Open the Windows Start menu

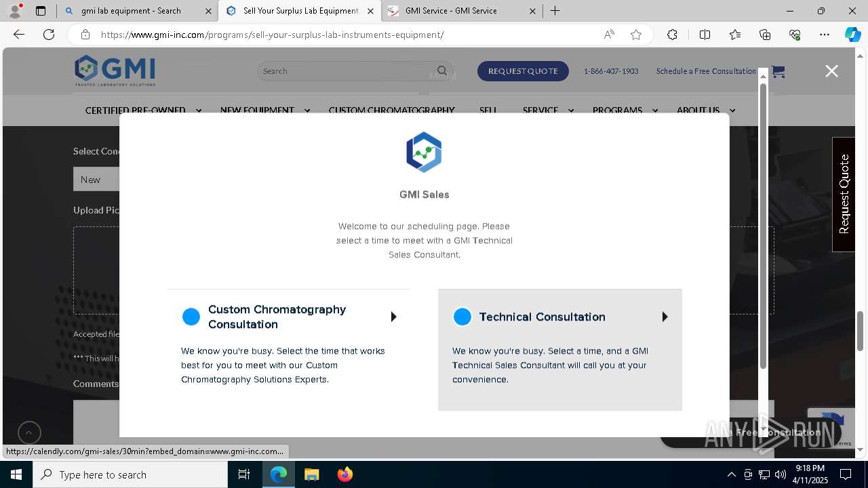[16, 474]
